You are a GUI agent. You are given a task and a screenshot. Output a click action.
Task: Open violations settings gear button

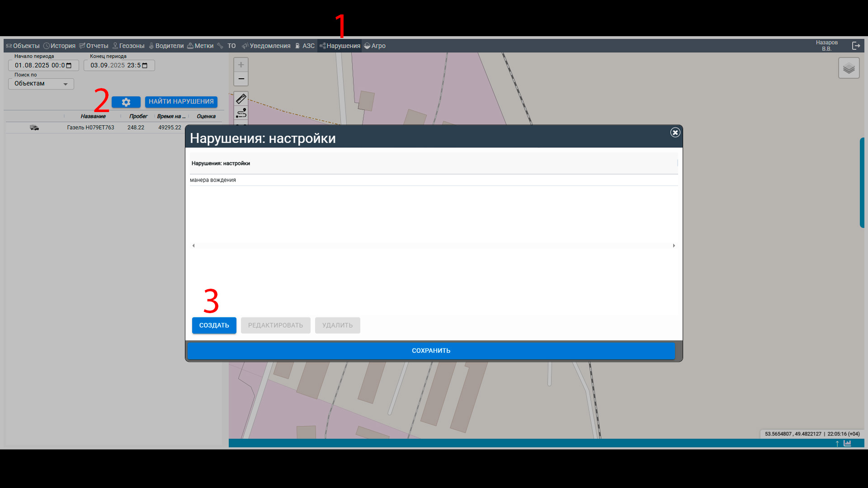pyautogui.click(x=126, y=102)
